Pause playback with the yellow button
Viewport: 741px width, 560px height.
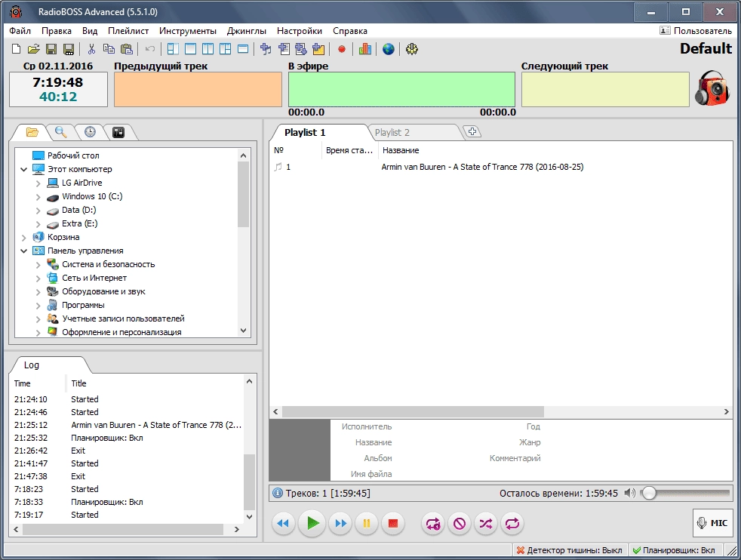366,524
